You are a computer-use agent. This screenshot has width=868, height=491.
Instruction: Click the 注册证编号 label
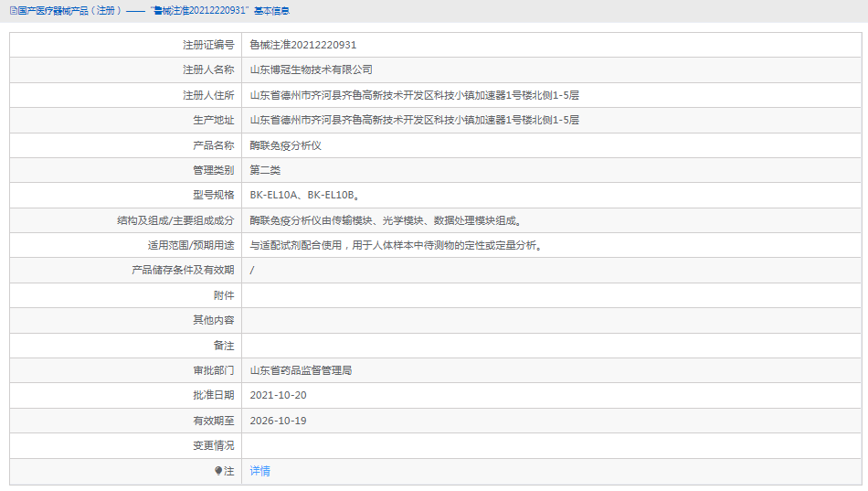pos(208,45)
